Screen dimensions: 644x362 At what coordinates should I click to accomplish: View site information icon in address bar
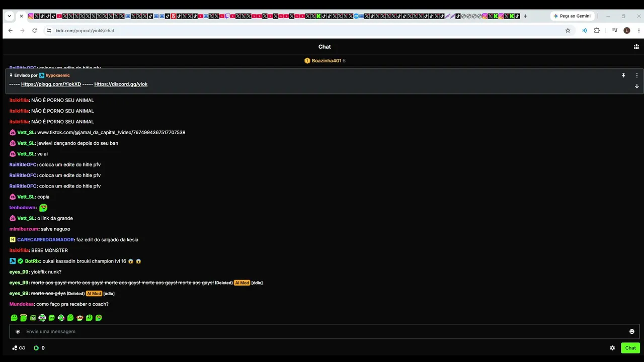49,31
